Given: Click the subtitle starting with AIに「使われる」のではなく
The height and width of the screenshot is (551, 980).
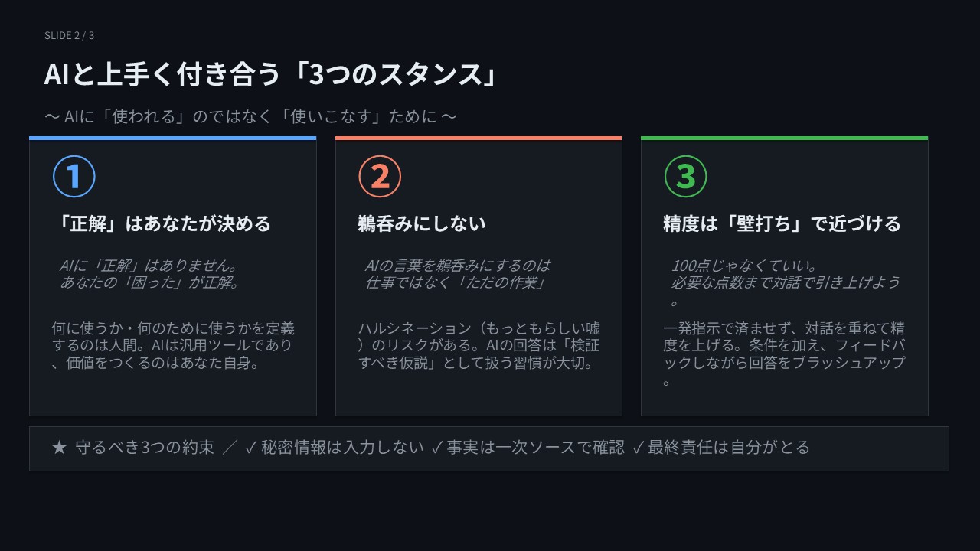Looking at the screenshot, I should [x=250, y=116].
